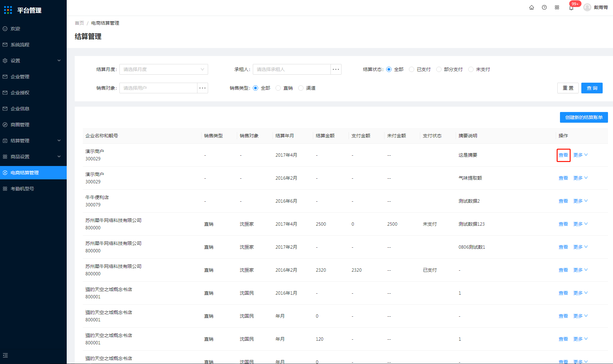Click the 承租人 input field

coord(292,69)
